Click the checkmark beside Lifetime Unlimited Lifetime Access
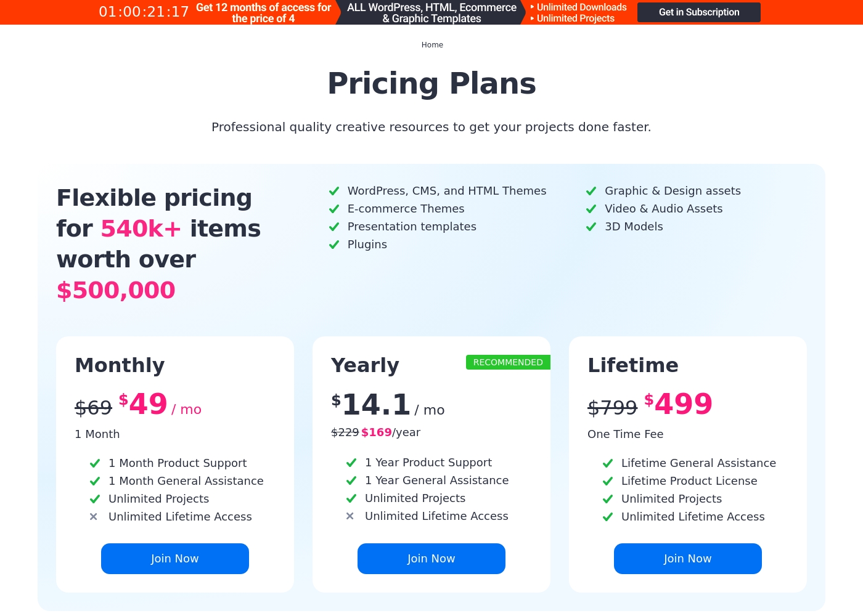Screen dimensions: 863x616 pos(608,517)
